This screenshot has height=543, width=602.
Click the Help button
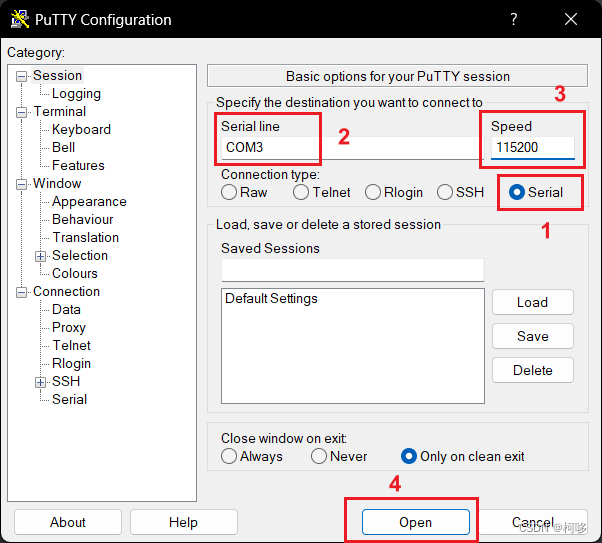[184, 522]
